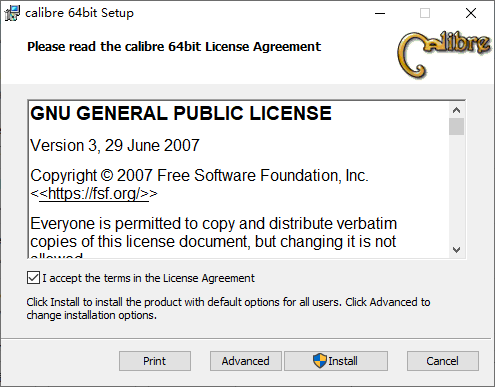
Task: Close the calibre 64bit Setup window
Action: (471, 13)
